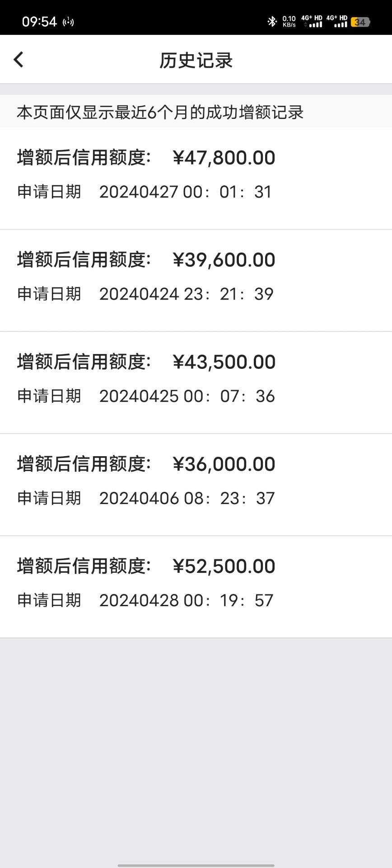The height and width of the screenshot is (868, 392).
Task: Tap the Bluetooth status icon
Action: (272, 21)
